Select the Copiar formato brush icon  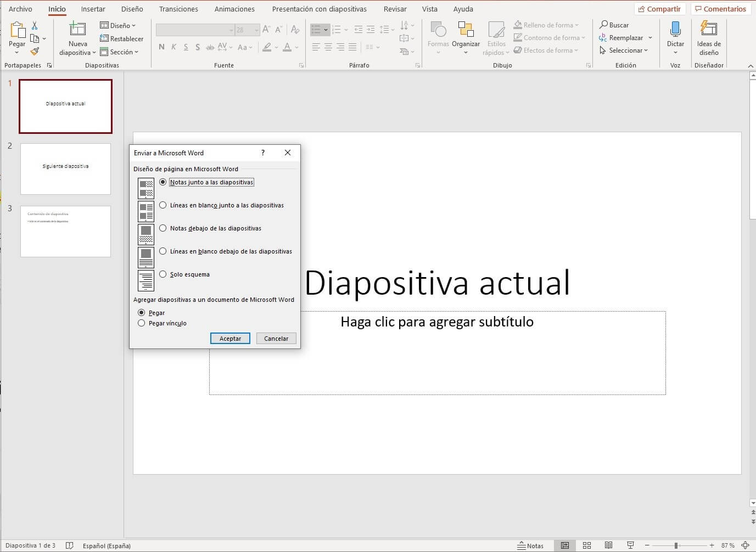35,51
